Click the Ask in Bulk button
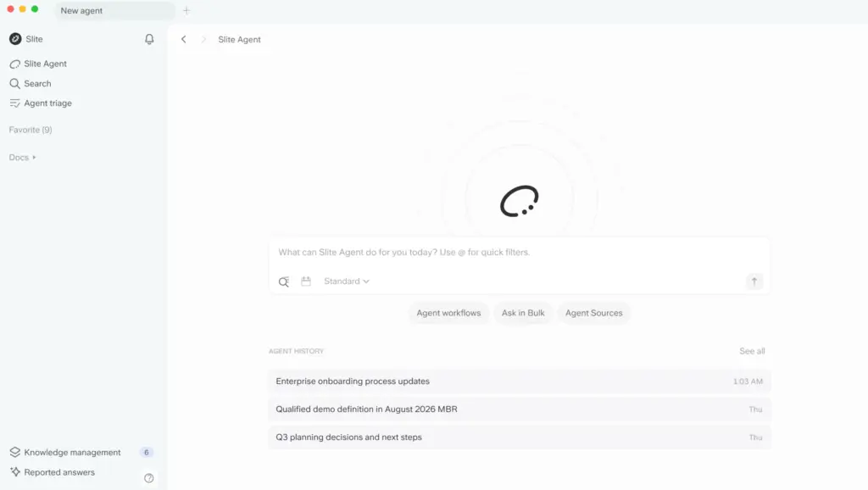868x490 pixels. pyautogui.click(x=523, y=313)
